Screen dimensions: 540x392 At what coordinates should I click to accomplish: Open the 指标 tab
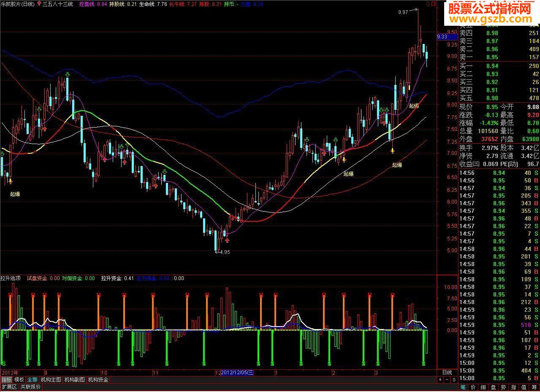(x=6, y=380)
